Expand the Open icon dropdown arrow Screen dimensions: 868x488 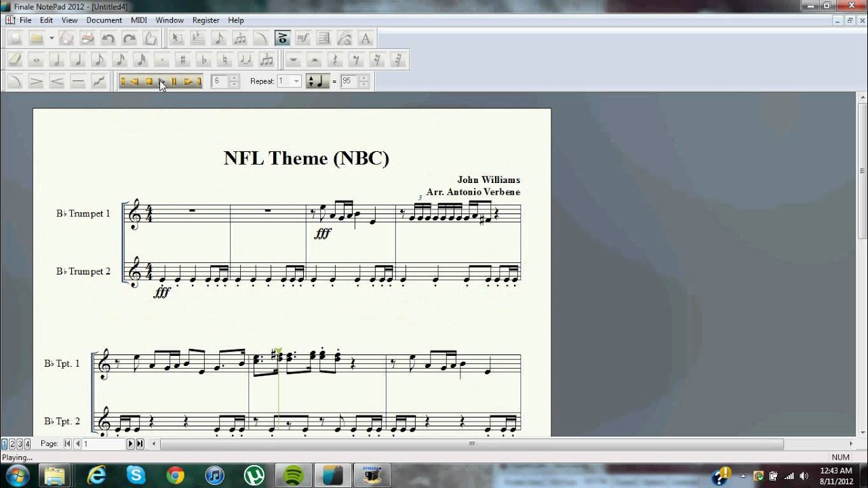pyautogui.click(x=51, y=38)
